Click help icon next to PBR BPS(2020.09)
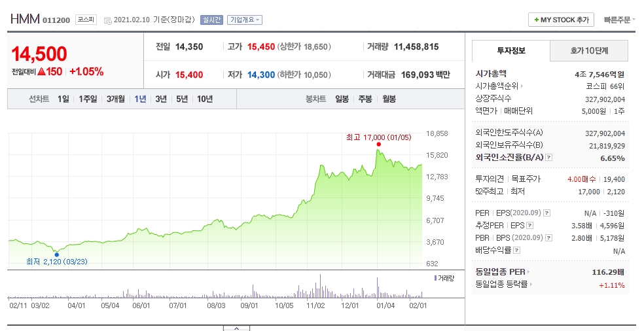The height and width of the screenshot is (331, 644). tap(548, 237)
